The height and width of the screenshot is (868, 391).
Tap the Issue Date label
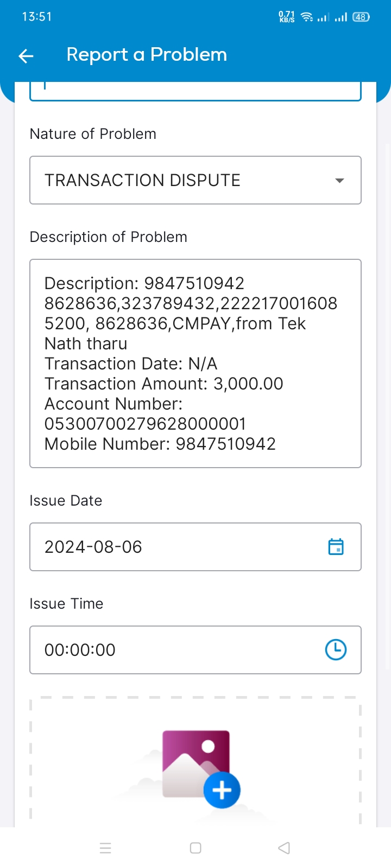[66, 500]
